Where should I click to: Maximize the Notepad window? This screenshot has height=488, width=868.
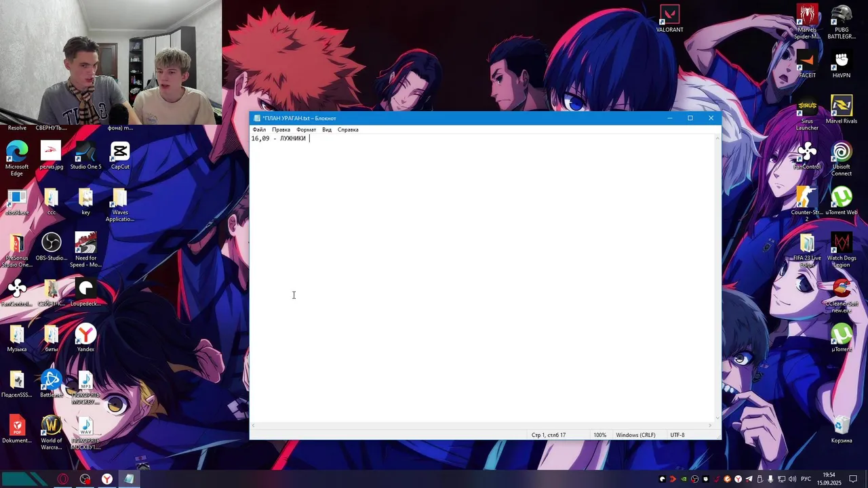(x=690, y=118)
